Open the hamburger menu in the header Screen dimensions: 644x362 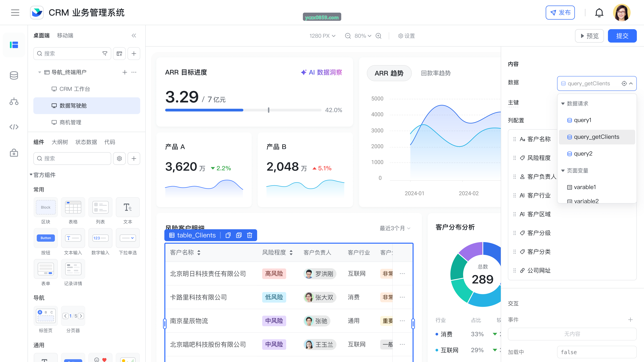15,13
